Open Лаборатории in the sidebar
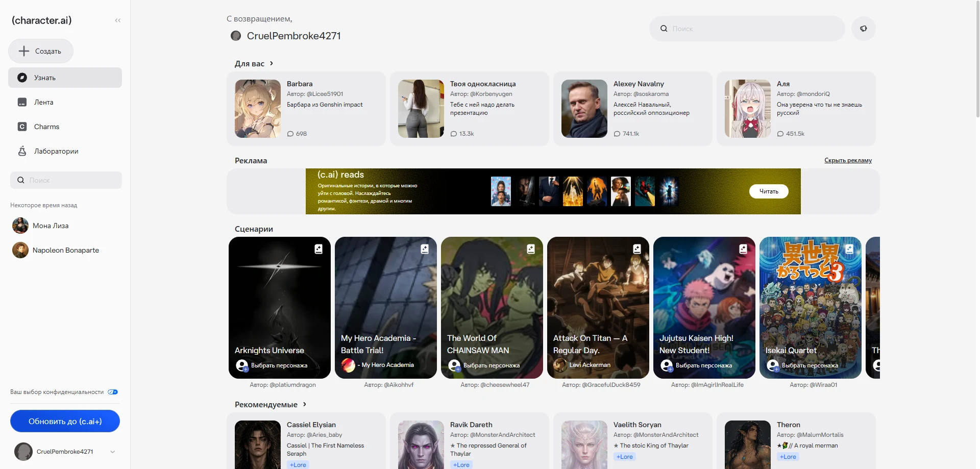 click(65, 151)
